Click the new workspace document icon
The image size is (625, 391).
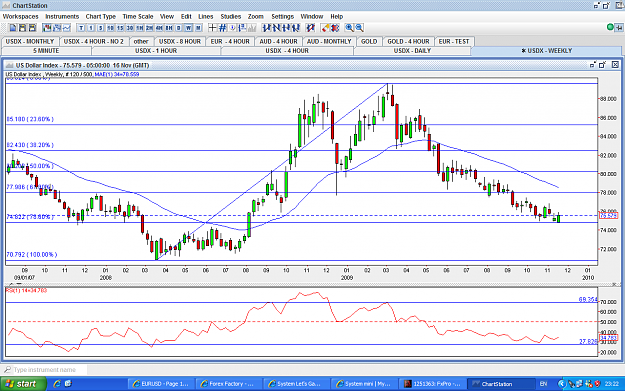[x=13, y=28]
